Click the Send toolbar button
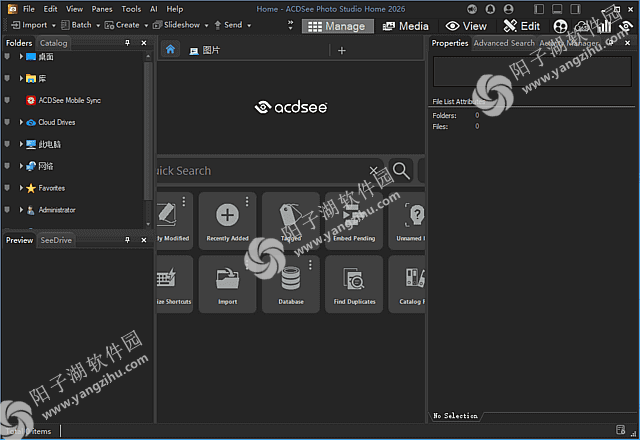 point(229,25)
